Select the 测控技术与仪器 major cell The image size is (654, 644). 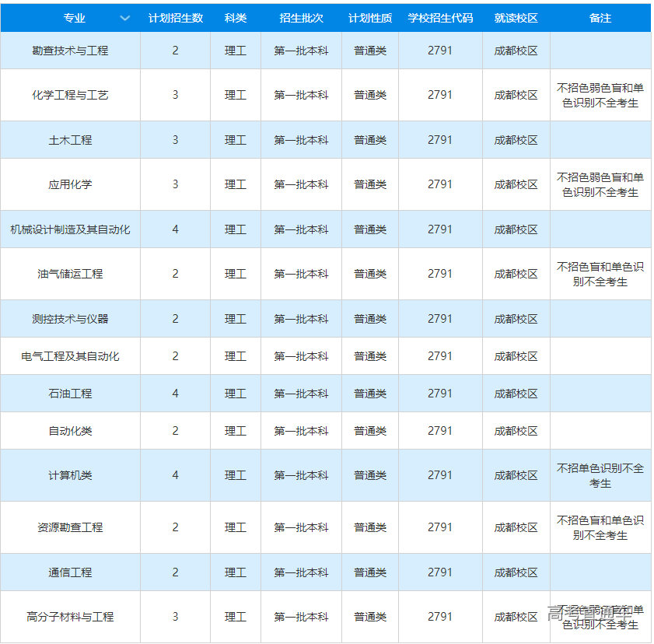coord(70,319)
